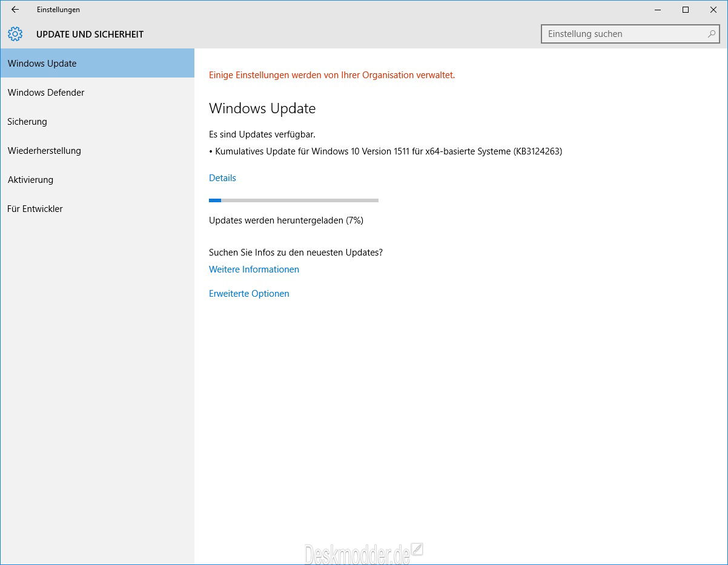Minimize the Einstellungen window
728x565 pixels.
coord(658,10)
